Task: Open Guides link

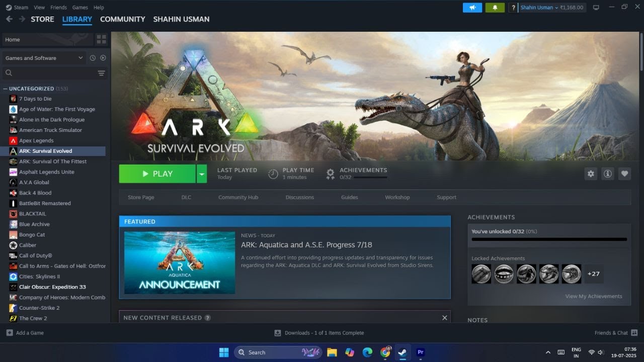Action: point(349,197)
